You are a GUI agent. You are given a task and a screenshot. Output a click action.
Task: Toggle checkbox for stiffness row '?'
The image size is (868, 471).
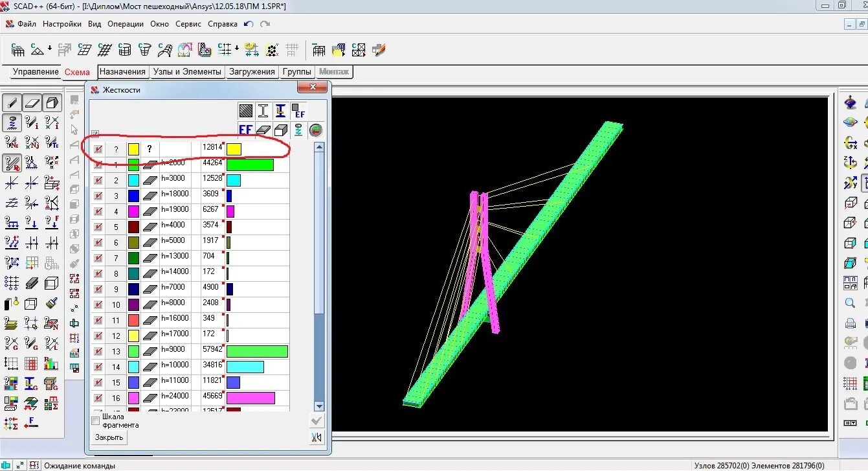98,149
